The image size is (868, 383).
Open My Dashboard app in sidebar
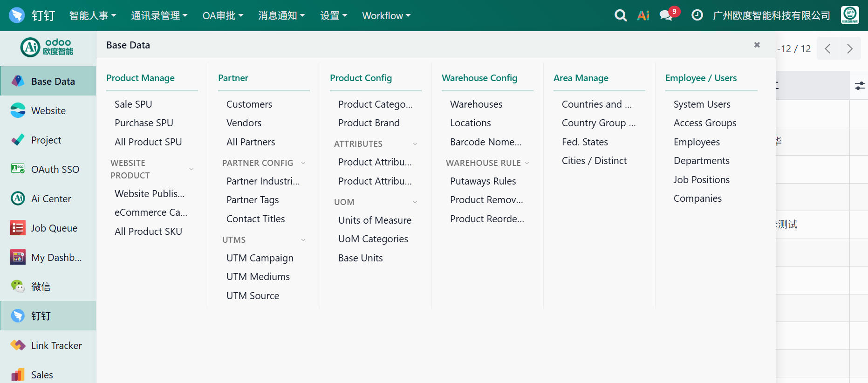(48, 257)
